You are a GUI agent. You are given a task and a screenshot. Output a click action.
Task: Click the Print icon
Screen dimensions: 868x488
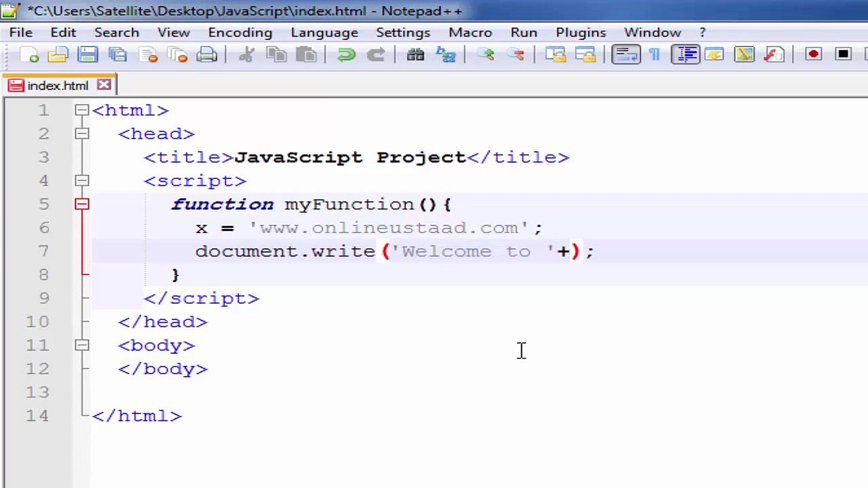207,55
